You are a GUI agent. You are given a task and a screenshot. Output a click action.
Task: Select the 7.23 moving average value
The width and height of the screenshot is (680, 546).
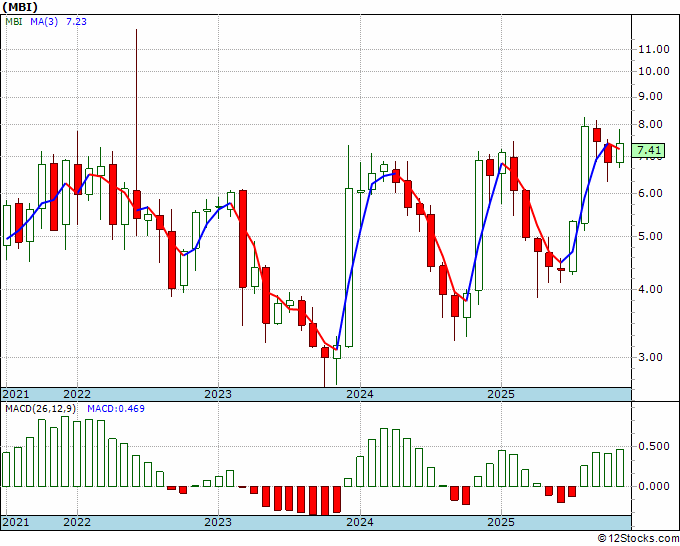coord(76,21)
